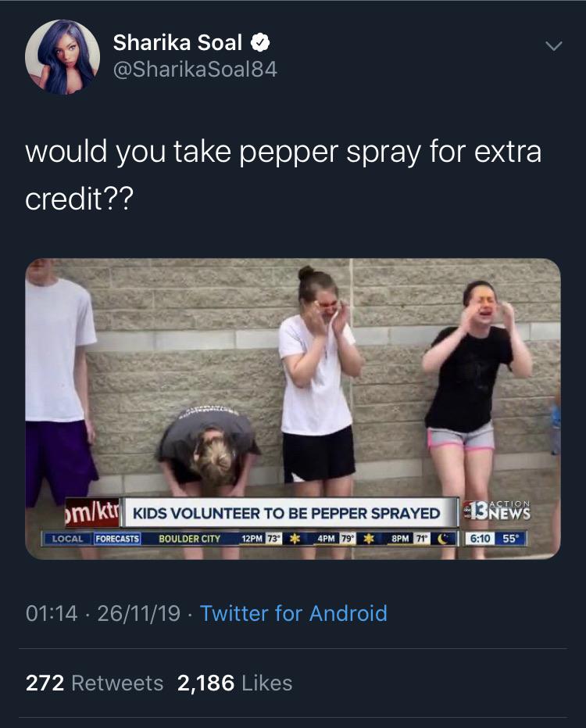
Task: Click the Kids Volunteer headline banner
Action: click(286, 513)
